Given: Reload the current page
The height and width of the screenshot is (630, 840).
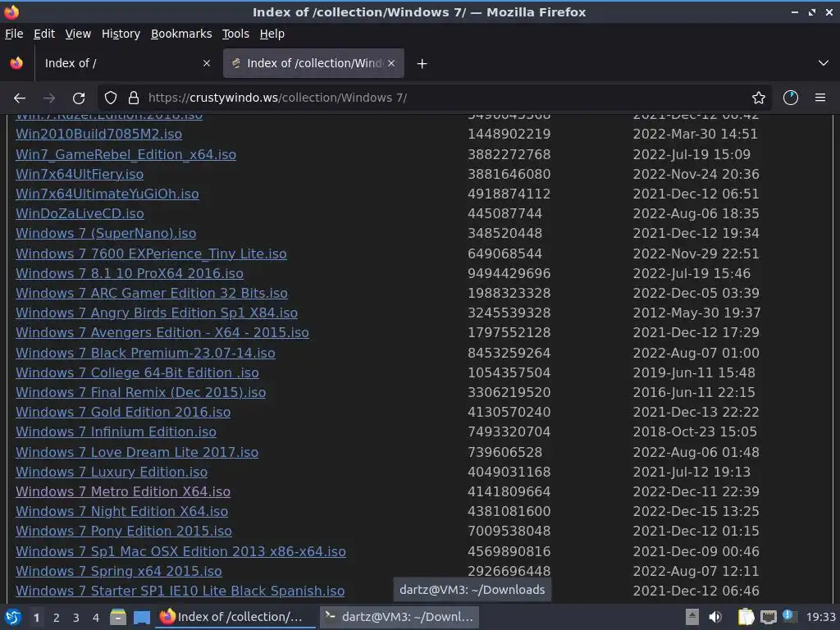Looking at the screenshot, I should 79,98.
